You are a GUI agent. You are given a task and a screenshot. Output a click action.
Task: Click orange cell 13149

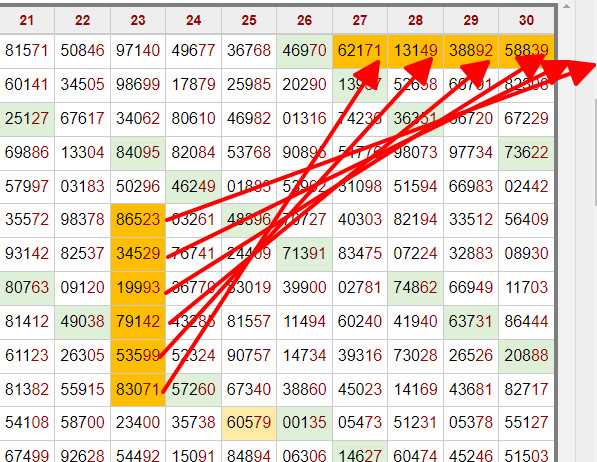(x=415, y=51)
